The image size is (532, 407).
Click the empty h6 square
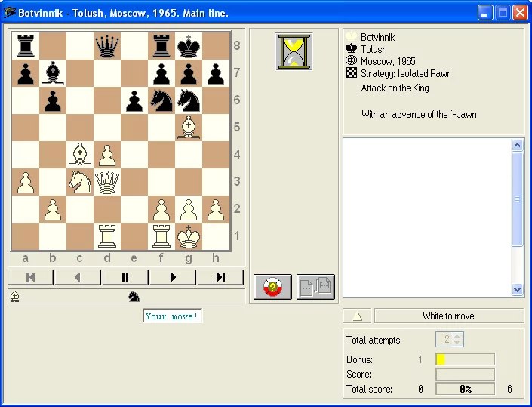(x=216, y=100)
